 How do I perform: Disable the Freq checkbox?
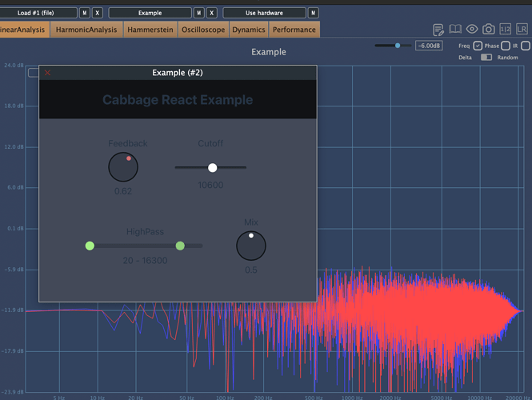tap(478, 46)
